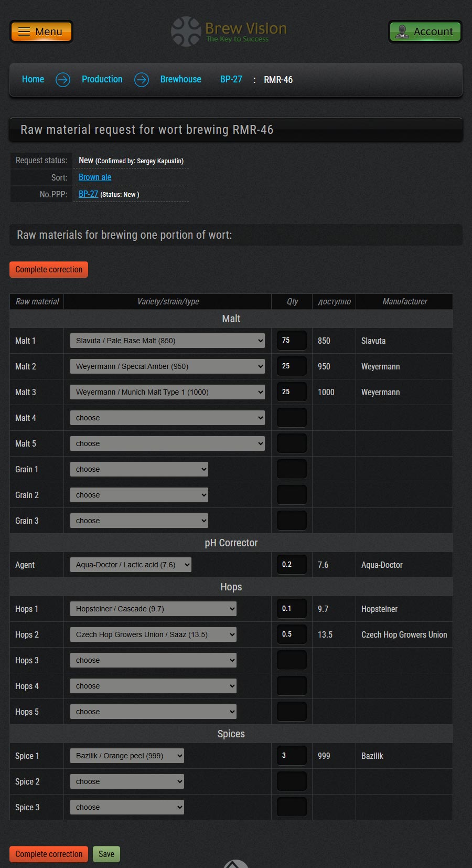This screenshot has height=868, width=472.
Task: Click the Brew Vision logo
Action: 230,31
